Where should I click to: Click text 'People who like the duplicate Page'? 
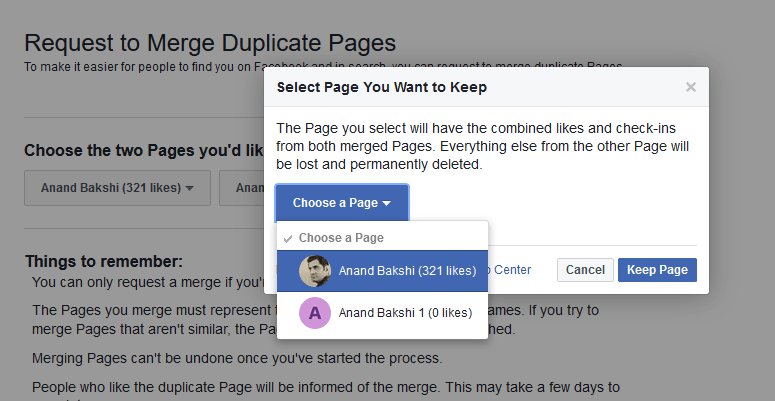point(326,387)
